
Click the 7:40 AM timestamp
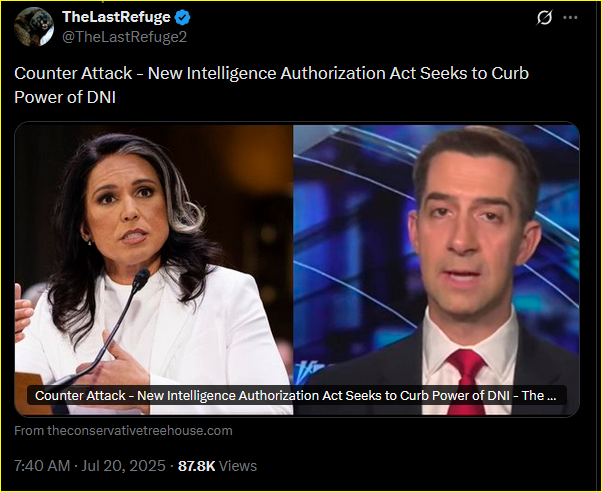tap(42, 466)
